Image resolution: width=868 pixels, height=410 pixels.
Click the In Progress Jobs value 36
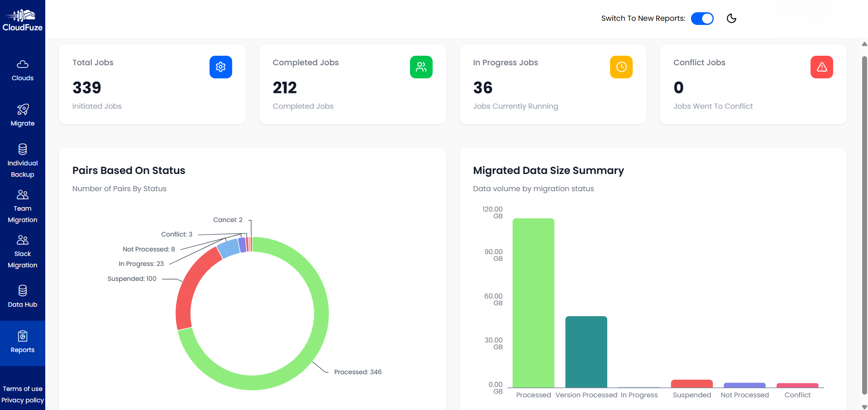483,87
